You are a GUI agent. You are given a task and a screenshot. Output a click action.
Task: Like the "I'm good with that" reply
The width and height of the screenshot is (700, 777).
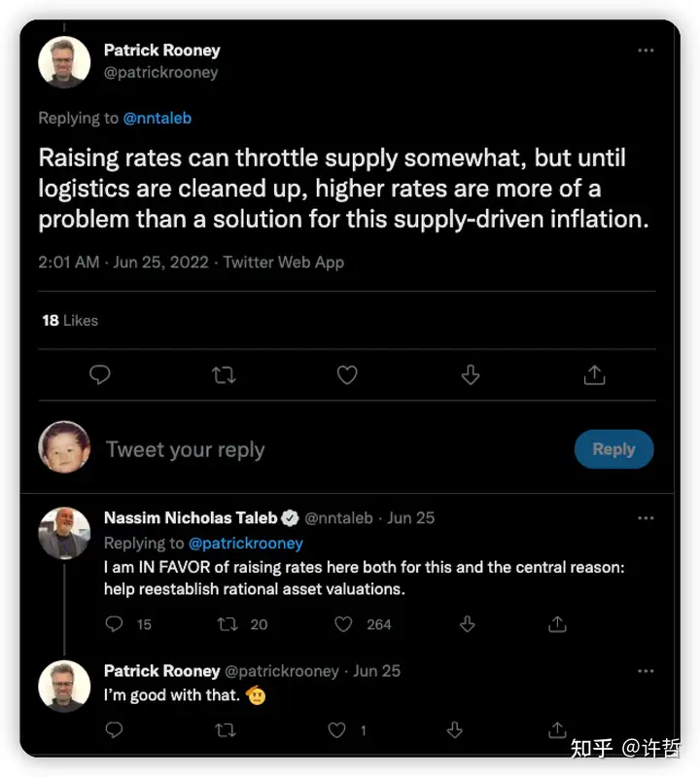[336, 729]
